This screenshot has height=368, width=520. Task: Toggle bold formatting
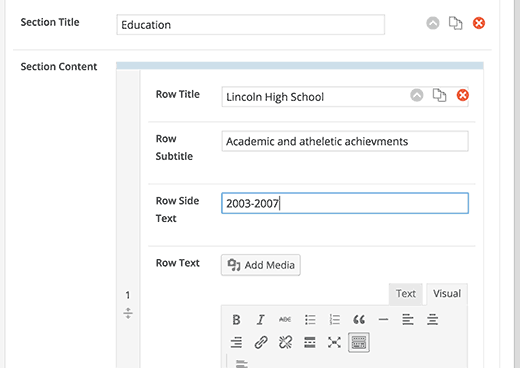click(x=236, y=320)
